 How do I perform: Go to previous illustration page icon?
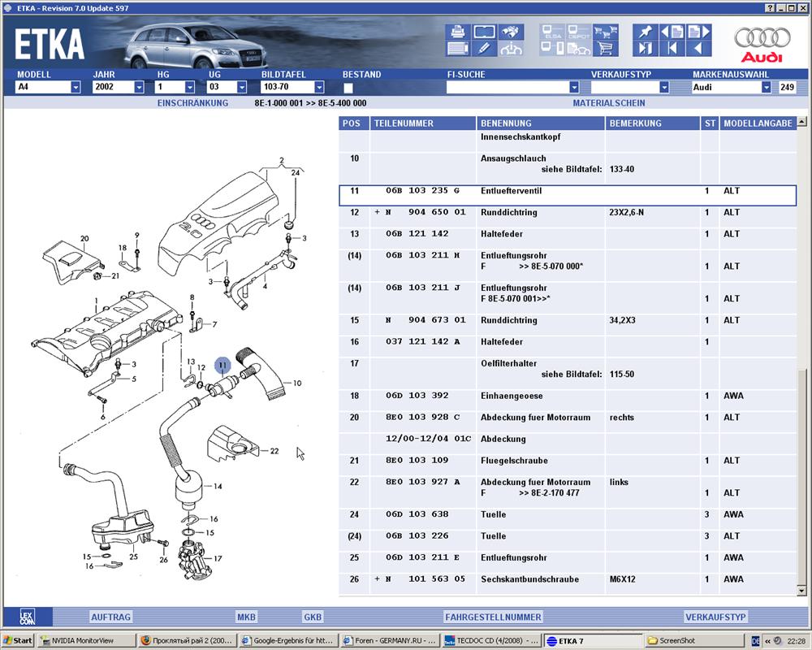pos(672,32)
